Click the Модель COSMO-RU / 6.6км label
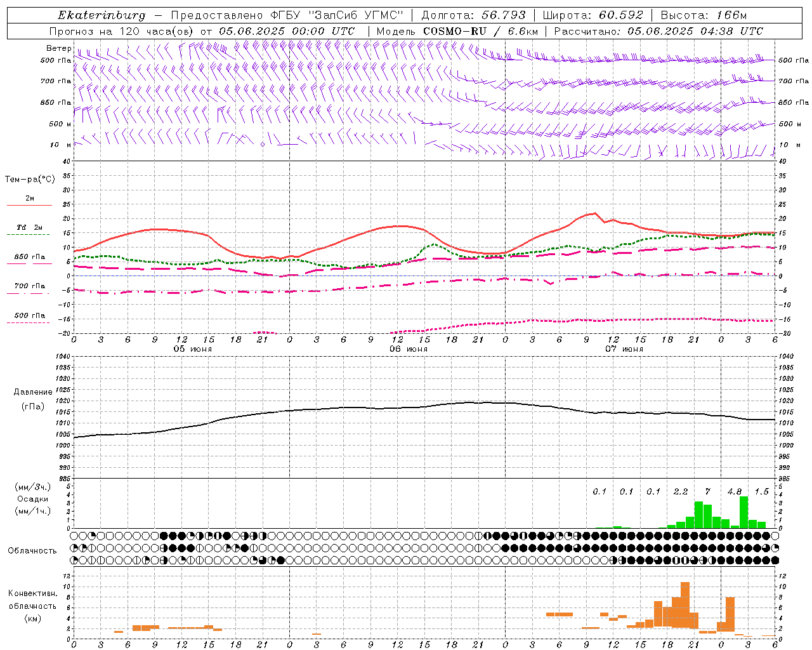Screen dimensions: 812x650 click(x=457, y=31)
